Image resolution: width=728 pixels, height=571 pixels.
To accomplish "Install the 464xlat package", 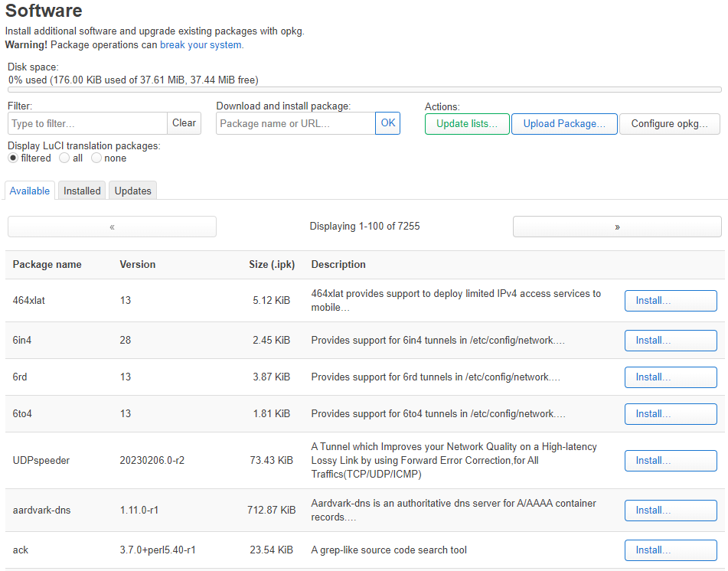I will [671, 301].
